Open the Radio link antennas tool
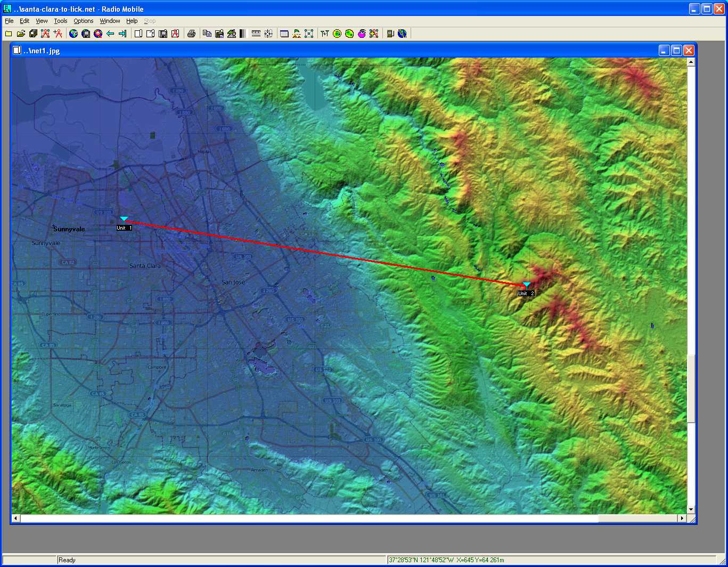728x567 pixels. pos(324,34)
